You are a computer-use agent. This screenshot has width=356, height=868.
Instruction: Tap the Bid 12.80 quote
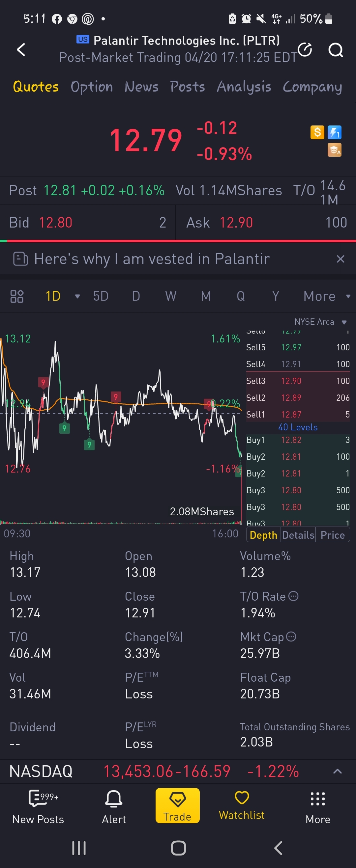[87, 222]
